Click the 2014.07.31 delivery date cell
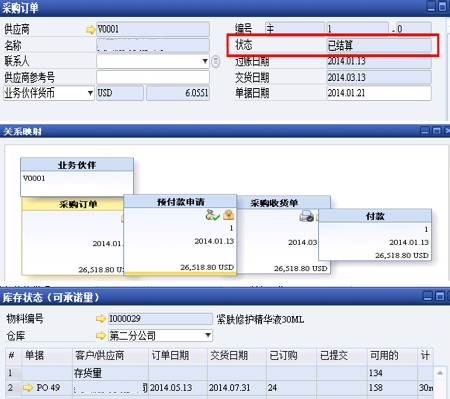The height and width of the screenshot is (399, 450). pos(237,388)
